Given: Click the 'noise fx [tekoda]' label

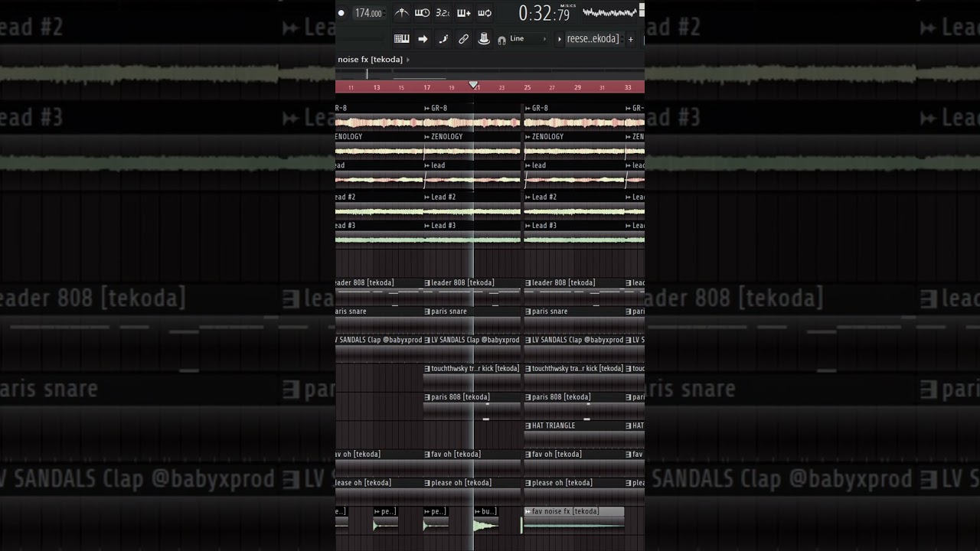Looking at the screenshot, I should [370, 60].
